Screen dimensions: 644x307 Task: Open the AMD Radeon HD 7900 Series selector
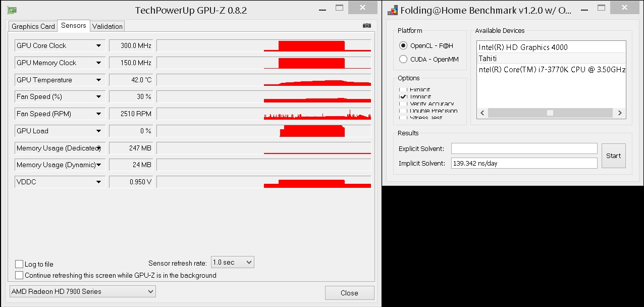click(83, 291)
